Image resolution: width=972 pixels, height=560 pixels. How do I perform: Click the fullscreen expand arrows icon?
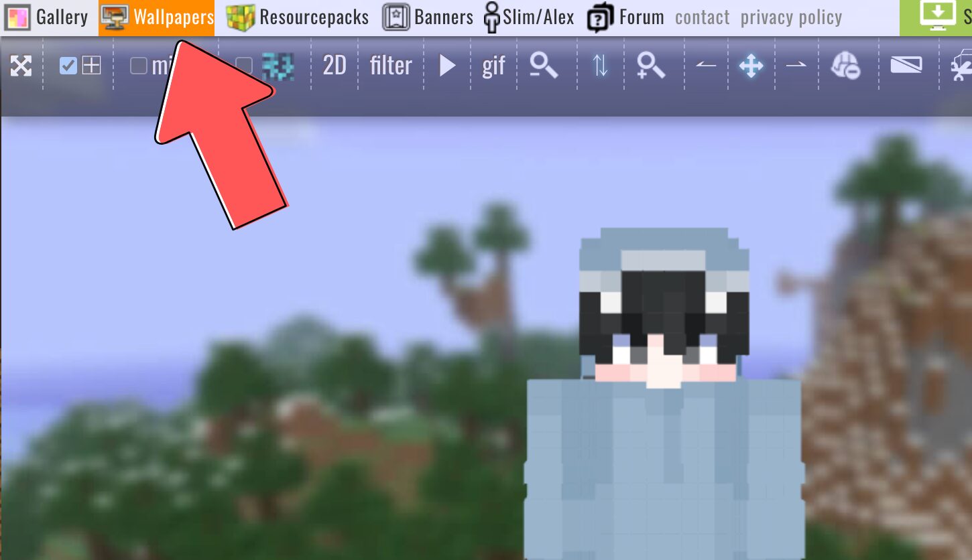click(x=21, y=66)
